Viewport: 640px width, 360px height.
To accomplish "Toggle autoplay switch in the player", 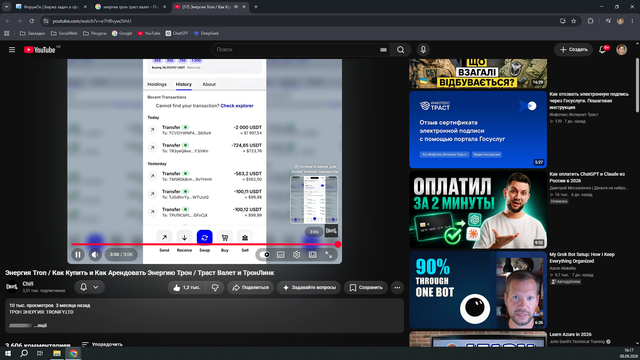I will pos(265,255).
